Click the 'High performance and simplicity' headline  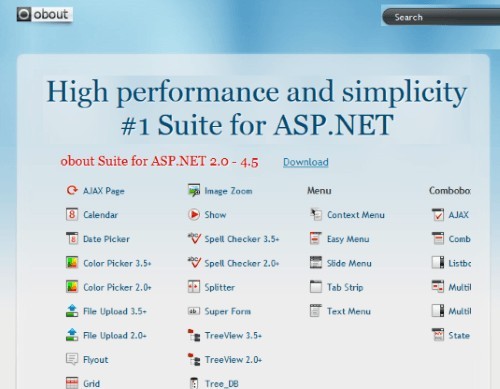257,92
